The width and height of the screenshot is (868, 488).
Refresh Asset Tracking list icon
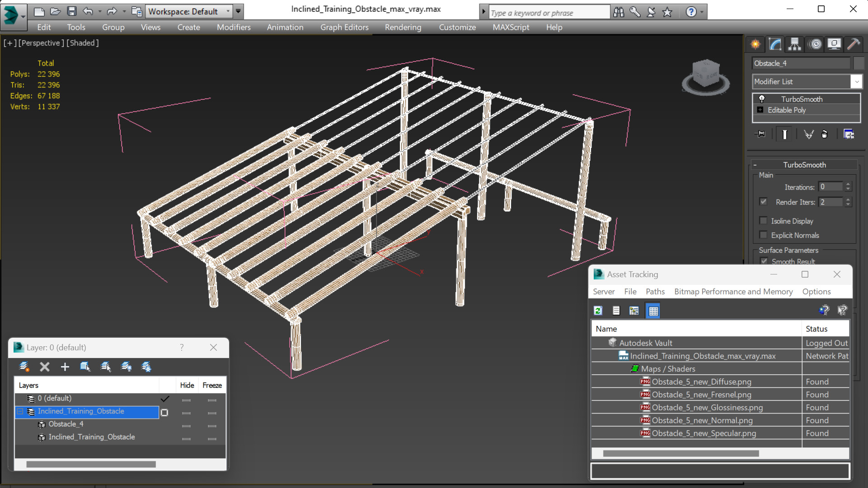(x=598, y=310)
